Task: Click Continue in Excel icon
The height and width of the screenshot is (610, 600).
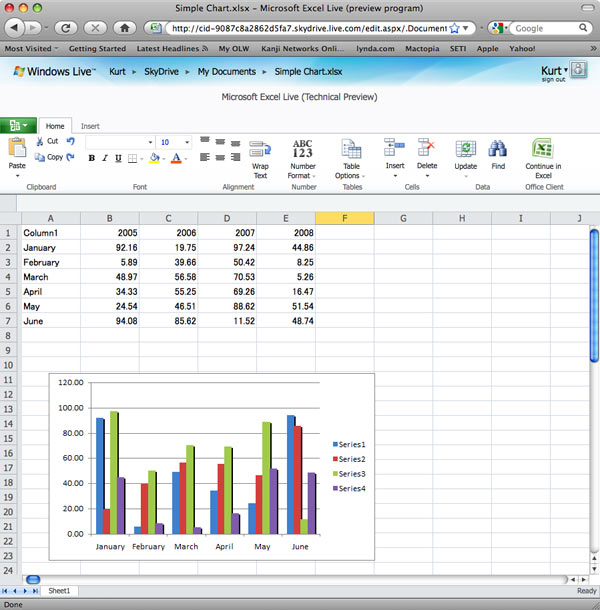Action: click(x=543, y=149)
